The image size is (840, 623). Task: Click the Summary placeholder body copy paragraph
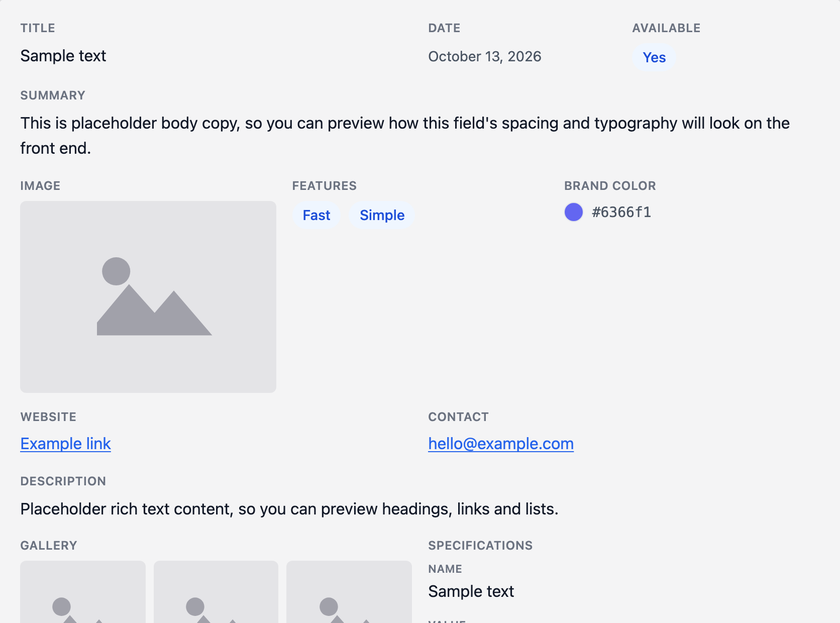(405, 136)
